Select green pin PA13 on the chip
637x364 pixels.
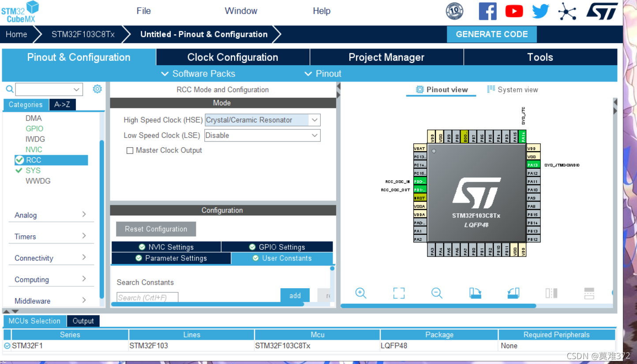[533, 165]
